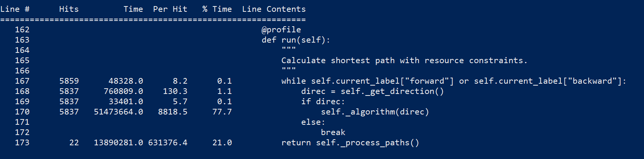Click 'return self._process_paths()' line
This screenshot has height=159, width=644.
pyautogui.click(x=350, y=143)
